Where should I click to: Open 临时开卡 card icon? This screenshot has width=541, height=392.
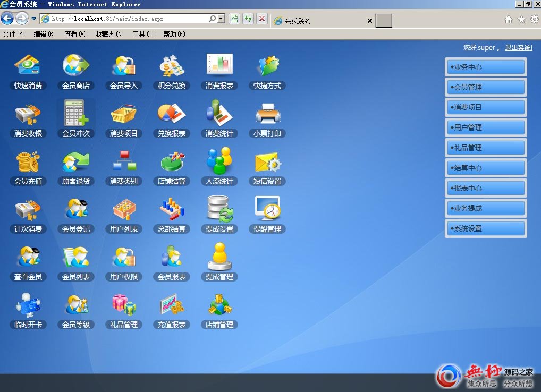point(28,311)
